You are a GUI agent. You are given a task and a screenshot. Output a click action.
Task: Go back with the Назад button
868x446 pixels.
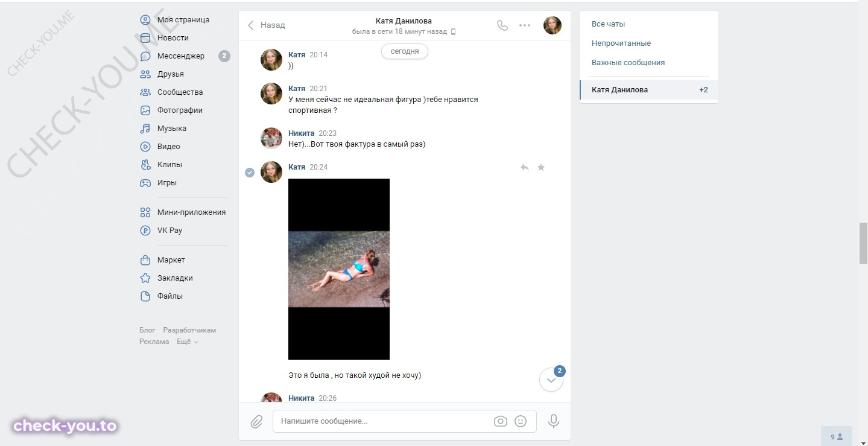266,25
